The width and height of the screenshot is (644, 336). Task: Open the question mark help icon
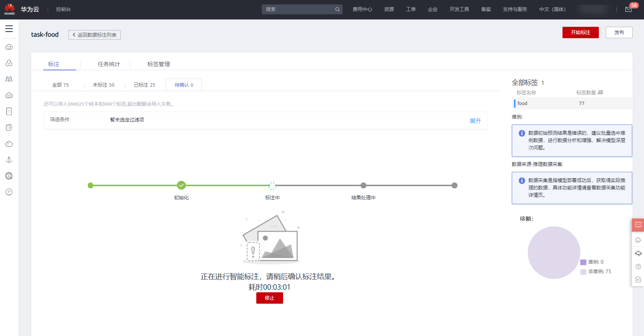[x=638, y=267]
